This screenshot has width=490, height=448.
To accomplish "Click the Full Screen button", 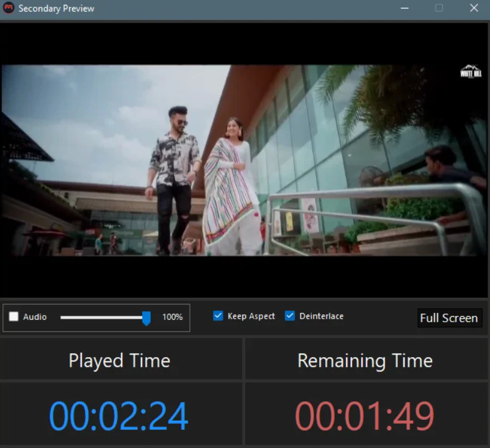I will tap(450, 317).
